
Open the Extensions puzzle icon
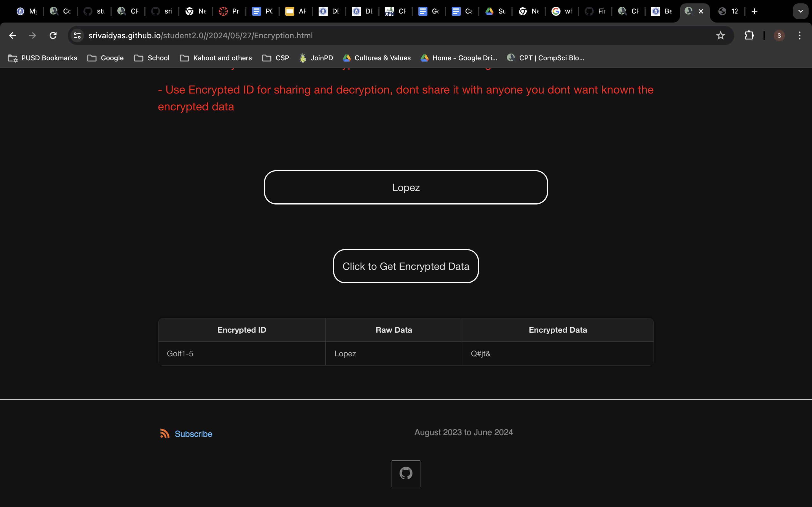pos(749,35)
